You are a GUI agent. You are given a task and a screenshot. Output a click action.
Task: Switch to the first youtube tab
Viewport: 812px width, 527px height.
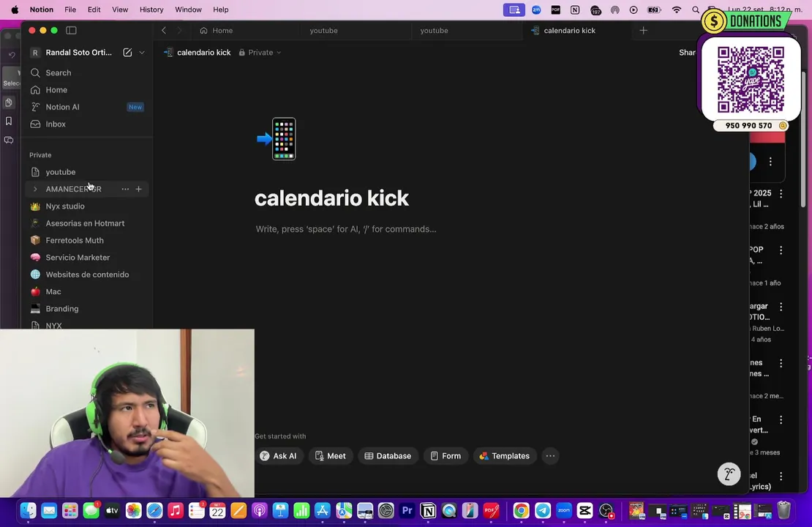[x=323, y=31]
